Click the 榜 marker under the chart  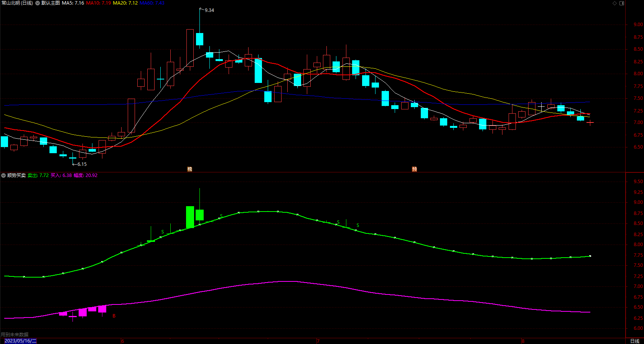(189, 169)
